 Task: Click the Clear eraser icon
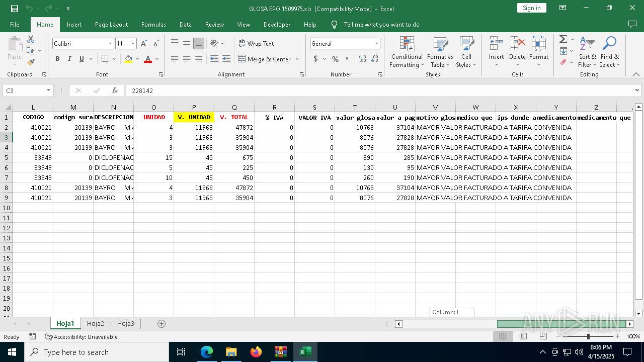(x=563, y=62)
